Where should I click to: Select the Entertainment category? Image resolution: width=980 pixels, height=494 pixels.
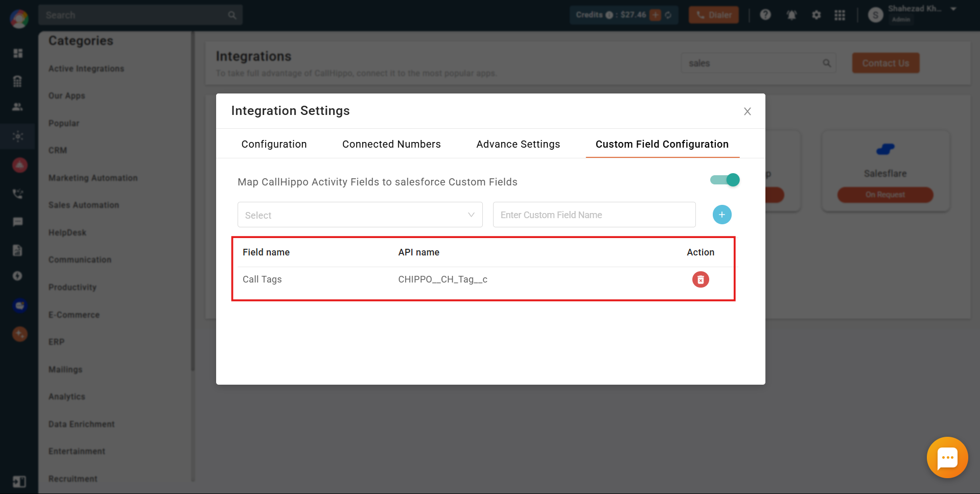point(77,451)
